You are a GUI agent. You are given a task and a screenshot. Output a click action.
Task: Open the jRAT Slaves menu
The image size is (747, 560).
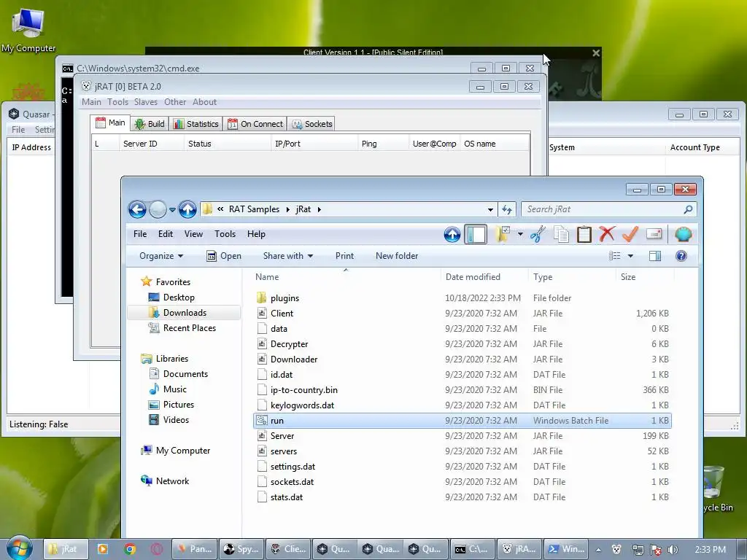click(x=146, y=102)
